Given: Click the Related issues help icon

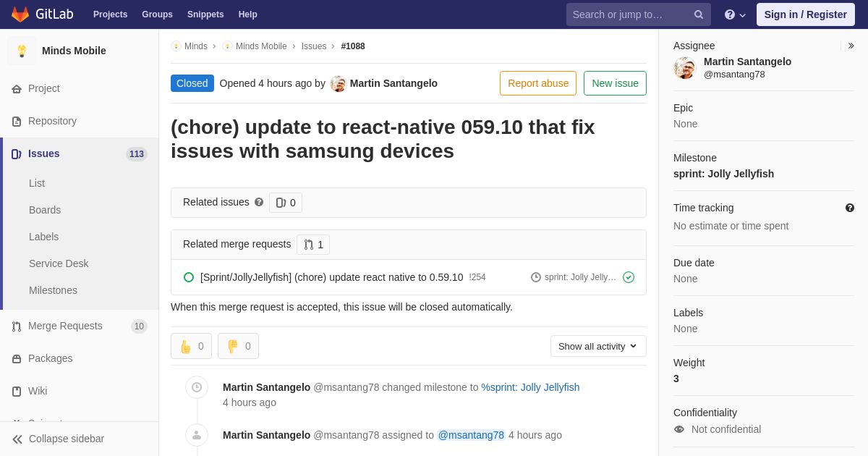Looking at the screenshot, I should click(259, 202).
